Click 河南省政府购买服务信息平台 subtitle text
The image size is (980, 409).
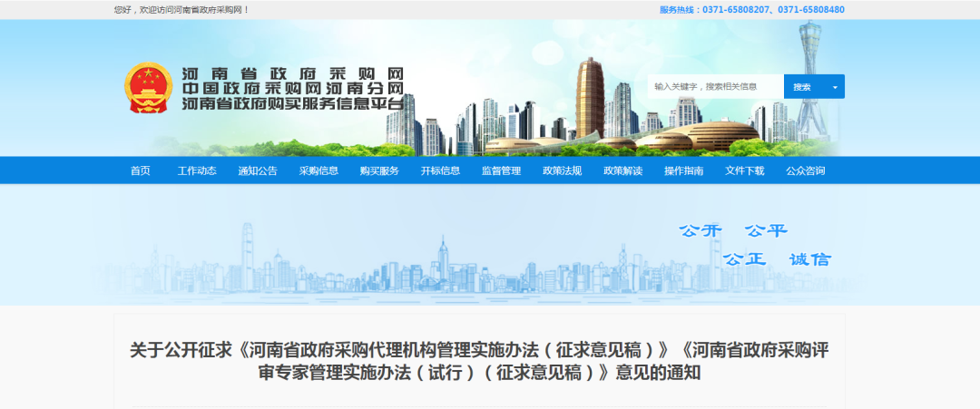(292, 103)
